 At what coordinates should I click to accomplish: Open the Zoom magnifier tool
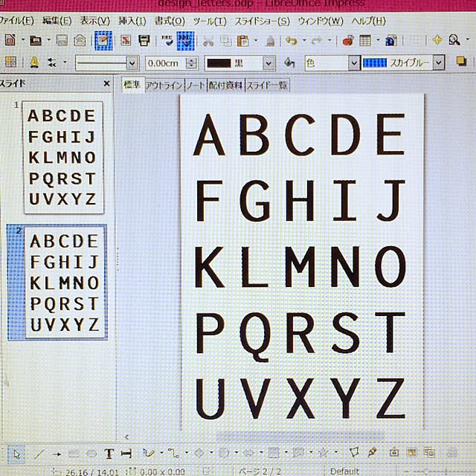pyautogui.click(x=454, y=39)
